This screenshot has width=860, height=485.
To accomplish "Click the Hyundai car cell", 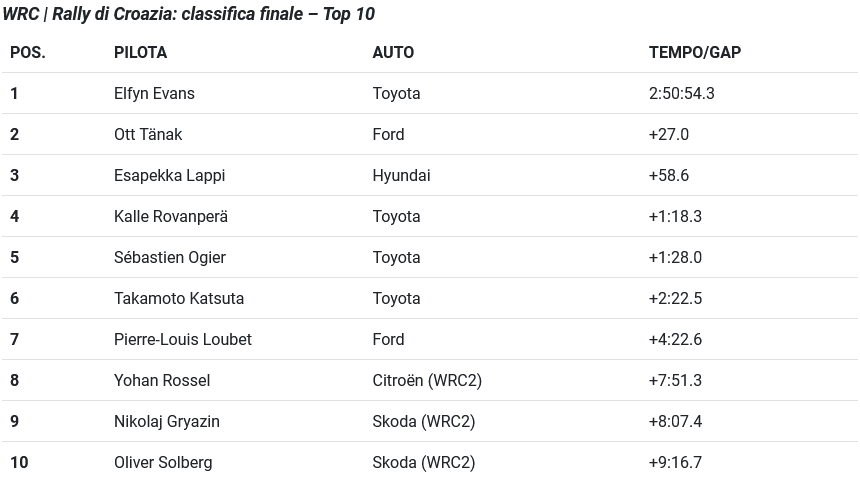I will click(x=401, y=175).
